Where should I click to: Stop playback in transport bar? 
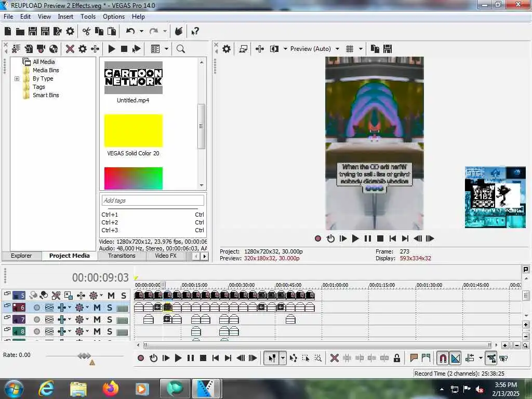point(203,358)
